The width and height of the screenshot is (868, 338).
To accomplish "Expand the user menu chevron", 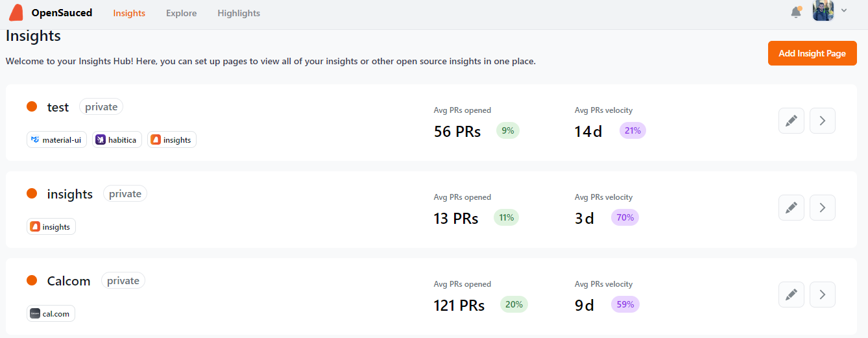I will (x=844, y=10).
